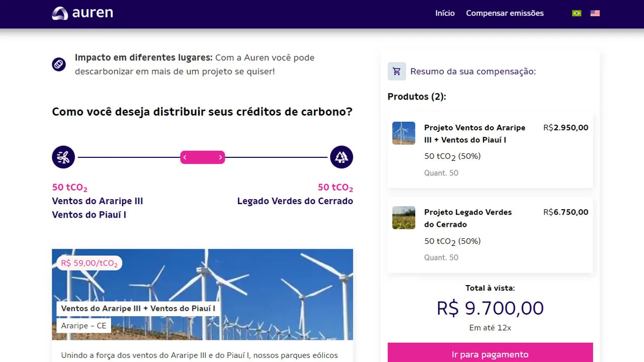644x362 pixels.
Task: Click the forest project circle icon
Action: 341,157
